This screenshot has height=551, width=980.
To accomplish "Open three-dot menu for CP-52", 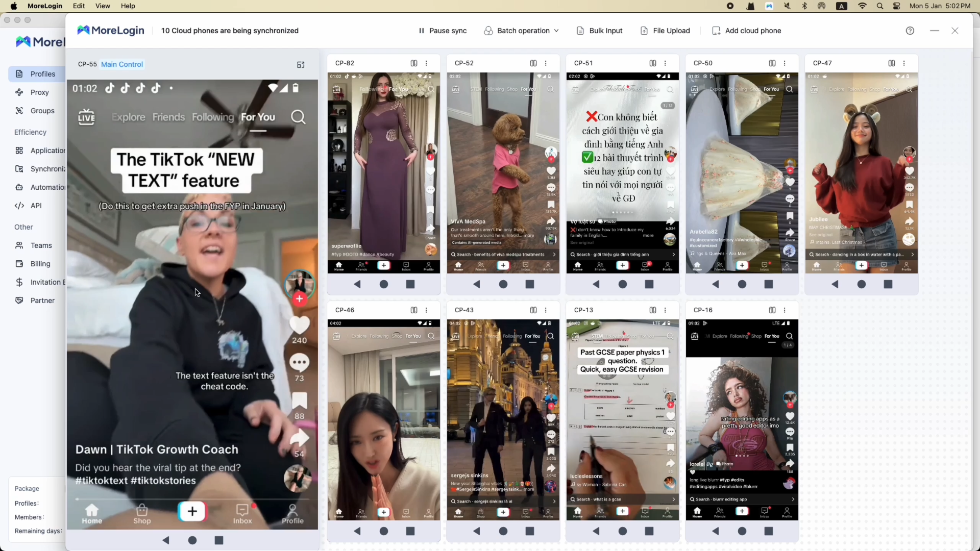I will tap(546, 63).
